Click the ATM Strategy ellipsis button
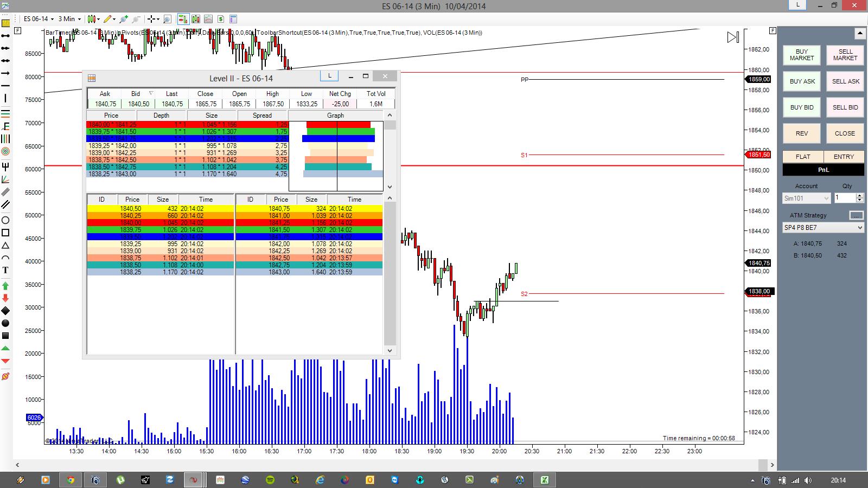868x488 pixels. pos(856,215)
